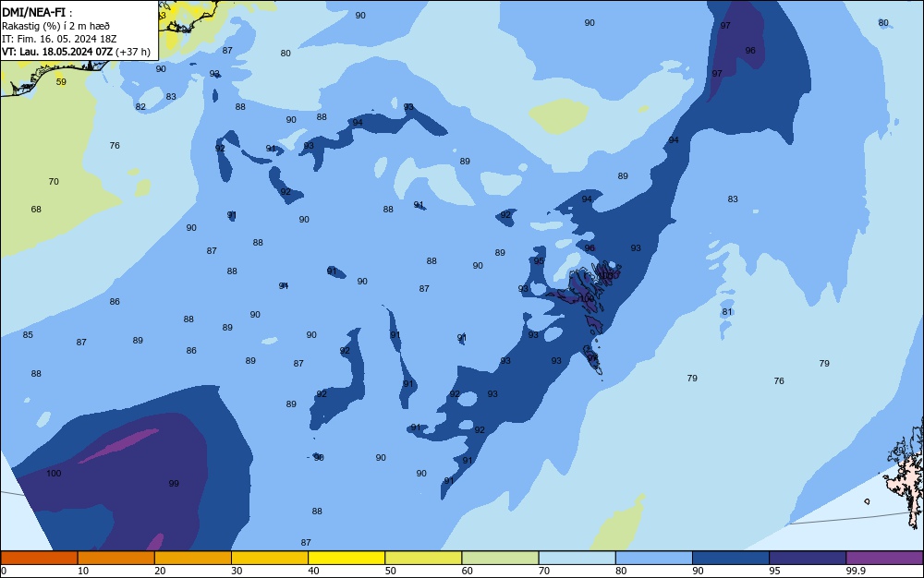This screenshot has height=578, width=924.
Task: Select the 50–60 yellow-green legend swatch
Action: point(423,558)
